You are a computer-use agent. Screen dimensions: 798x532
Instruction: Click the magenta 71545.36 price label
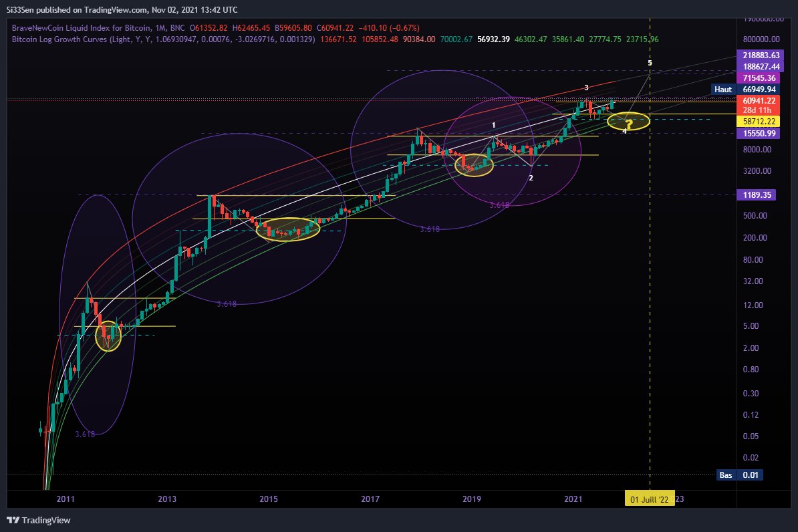pyautogui.click(x=759, y=78)
